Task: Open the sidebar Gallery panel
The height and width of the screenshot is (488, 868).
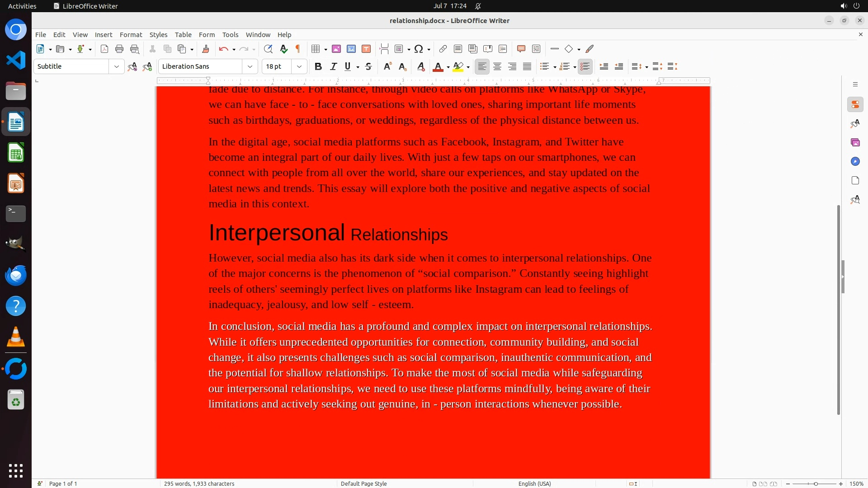Action: [855, 142]
